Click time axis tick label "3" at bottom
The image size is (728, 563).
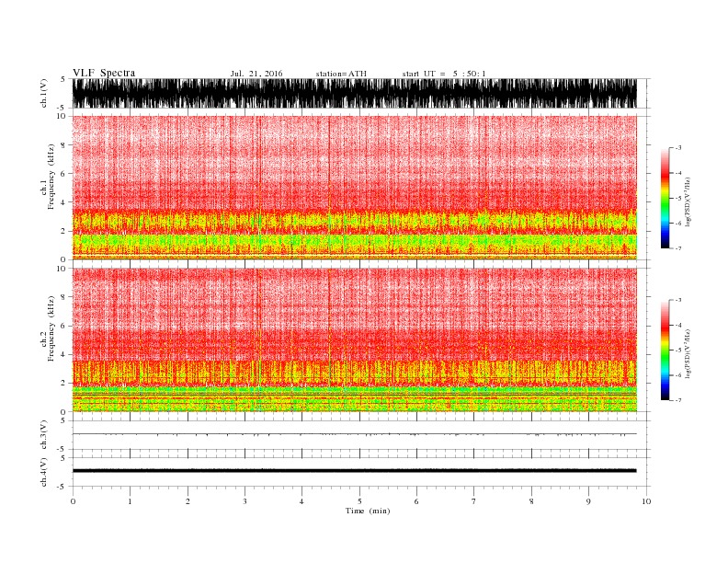pos(245,501)
